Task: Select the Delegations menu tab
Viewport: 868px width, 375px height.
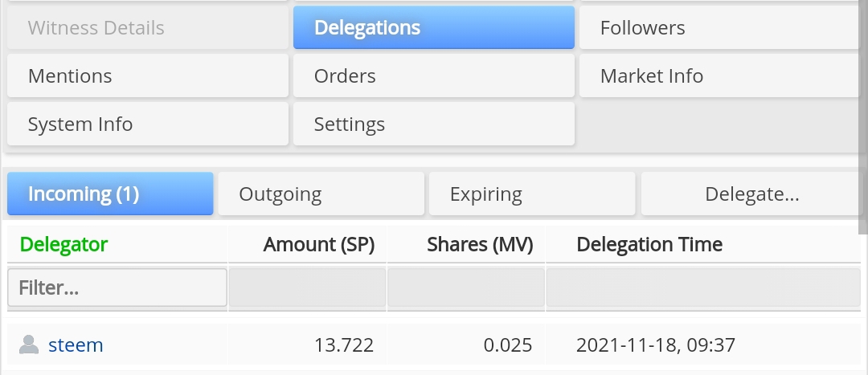Action: point(434,27)
